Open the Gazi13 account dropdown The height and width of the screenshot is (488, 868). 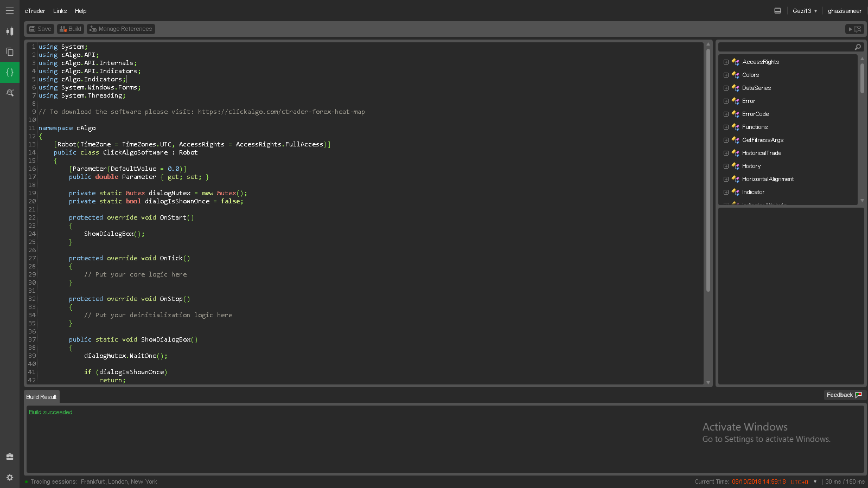805,11
